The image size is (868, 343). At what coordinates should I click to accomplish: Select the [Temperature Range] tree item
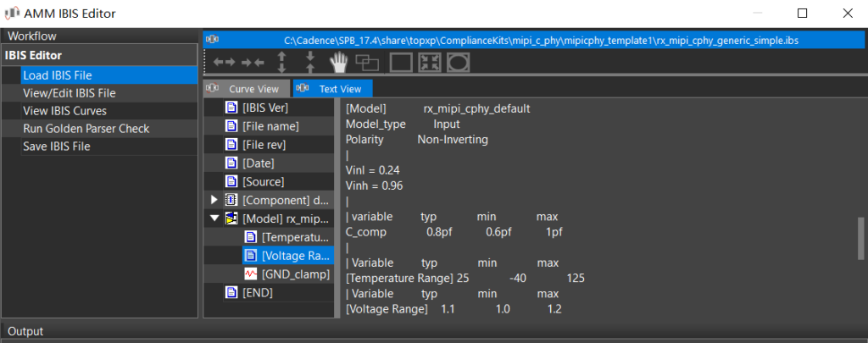click(x=293, y=237)
